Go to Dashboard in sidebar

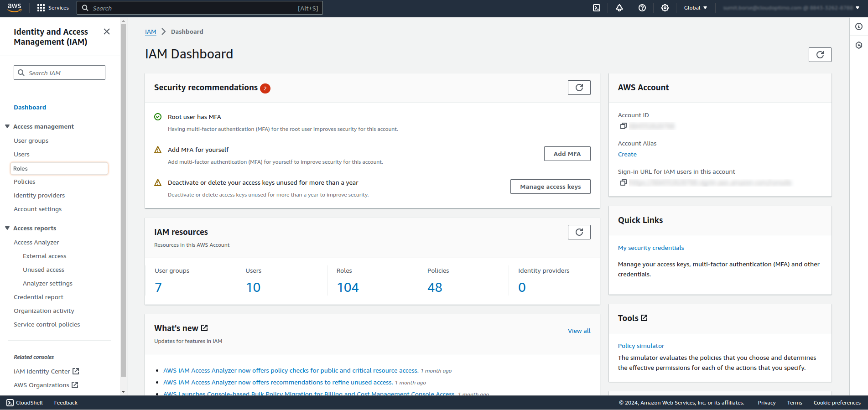click(30, 107)
